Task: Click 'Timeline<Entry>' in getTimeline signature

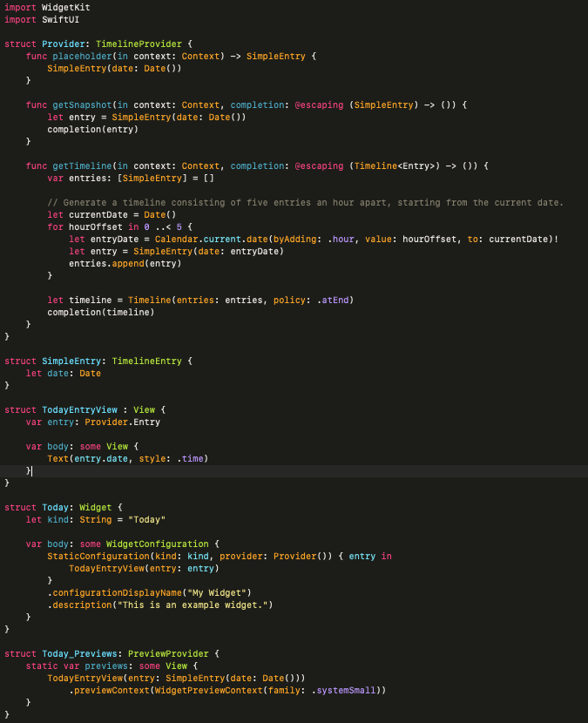Action: coord(395,166)
